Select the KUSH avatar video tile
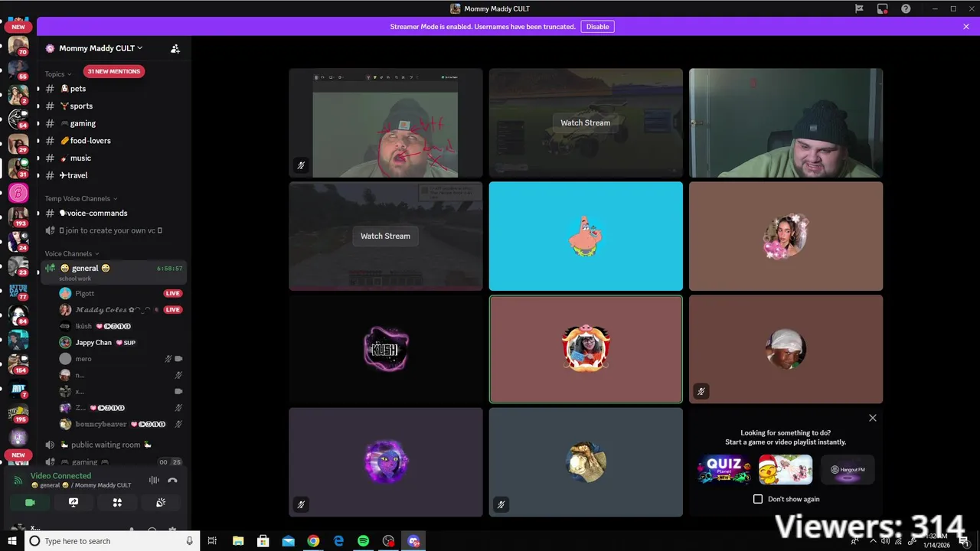 point(386,349)
